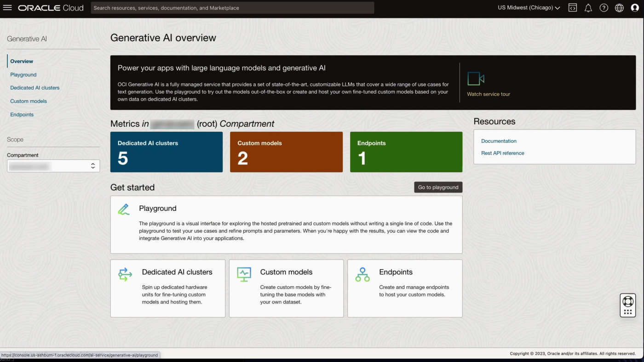The width and height of the screenshot is (644, 362).
Task: Open the Rest API reference link
Action: 502,153
